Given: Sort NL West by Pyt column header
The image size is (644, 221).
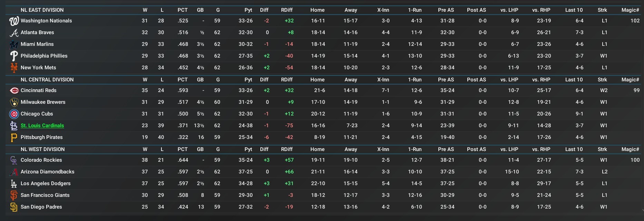Looking at the screenshot, I should coord(248,149).
